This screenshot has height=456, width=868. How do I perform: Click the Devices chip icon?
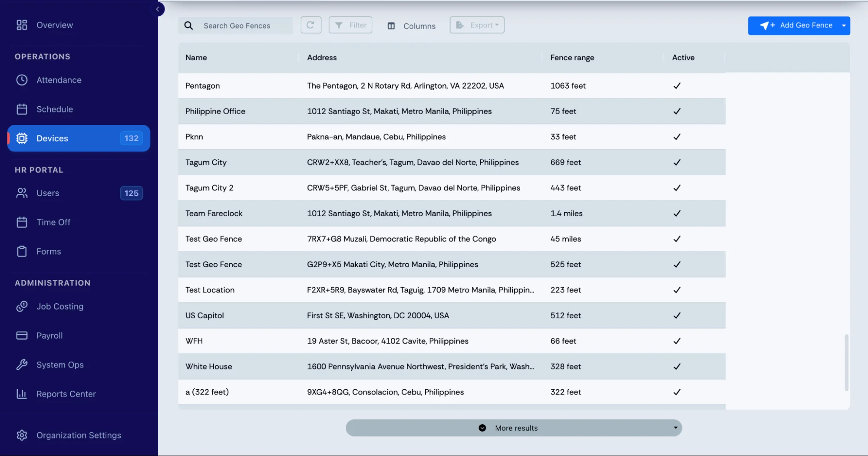(x=22, y=138)
